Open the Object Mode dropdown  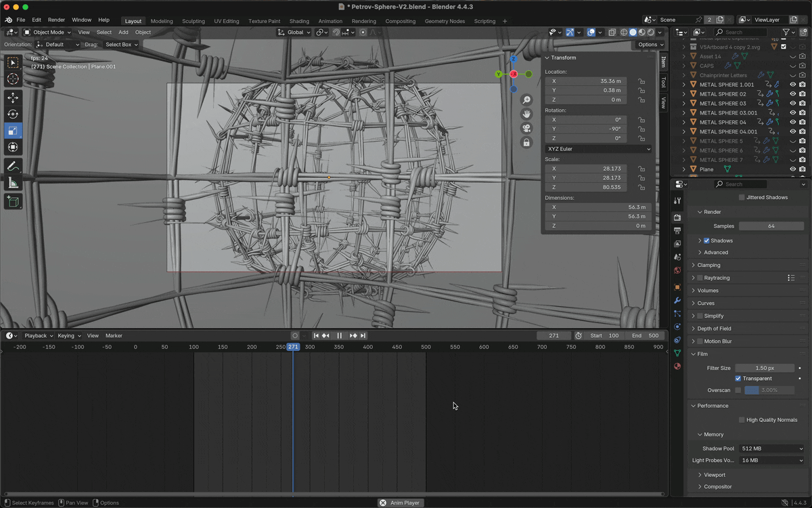[47, 32]
